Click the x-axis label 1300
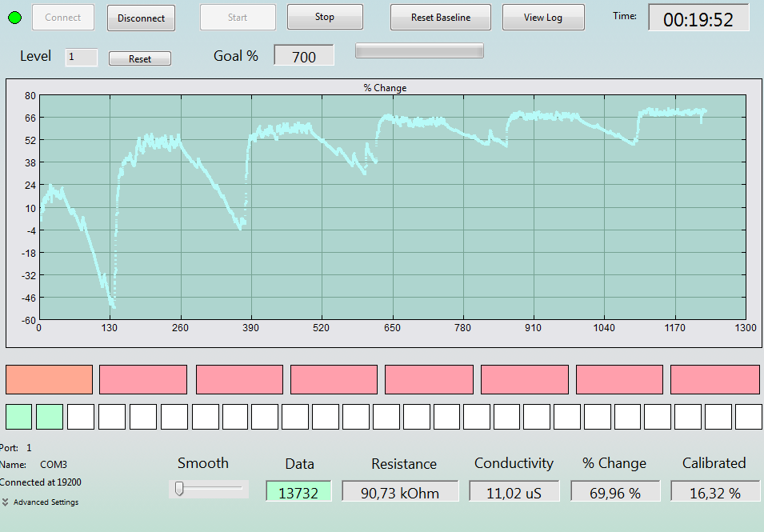 click(746, 328)
